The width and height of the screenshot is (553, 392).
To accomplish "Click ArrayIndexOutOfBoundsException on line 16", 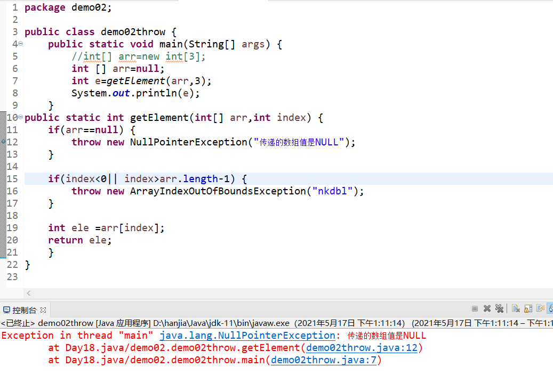I will [x=218, y=191].
